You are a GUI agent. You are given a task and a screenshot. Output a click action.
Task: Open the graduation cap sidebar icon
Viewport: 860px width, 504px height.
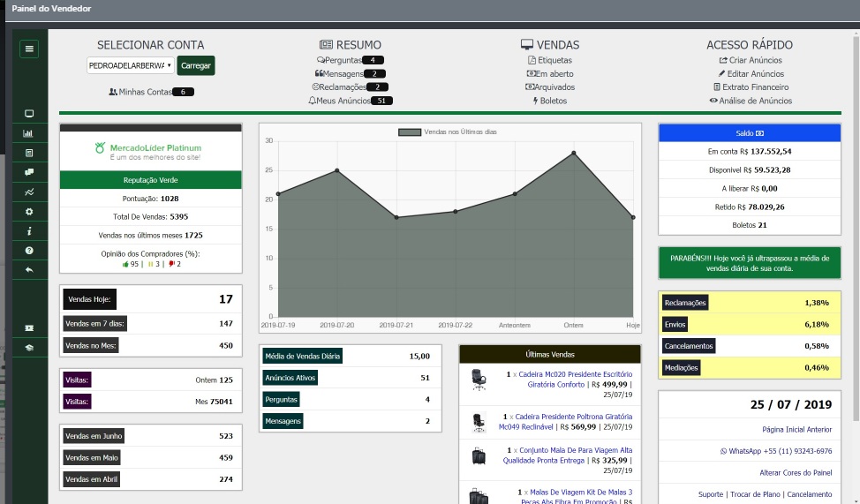click(x=29, y=348)
